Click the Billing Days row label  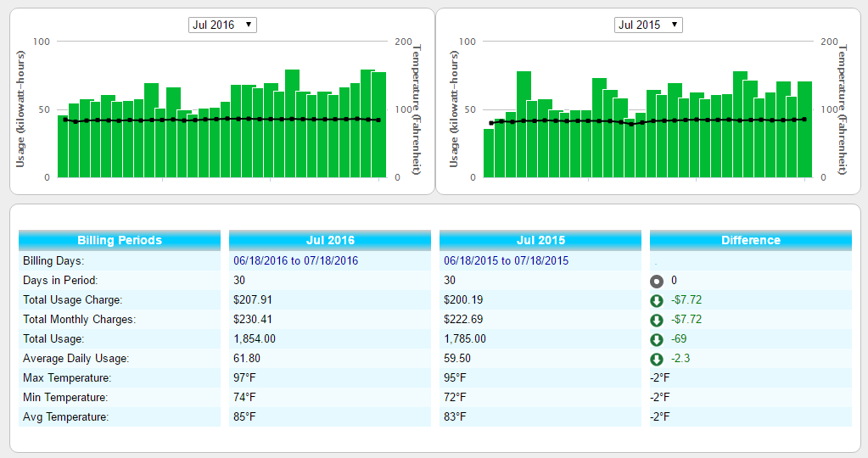(53, 260)
